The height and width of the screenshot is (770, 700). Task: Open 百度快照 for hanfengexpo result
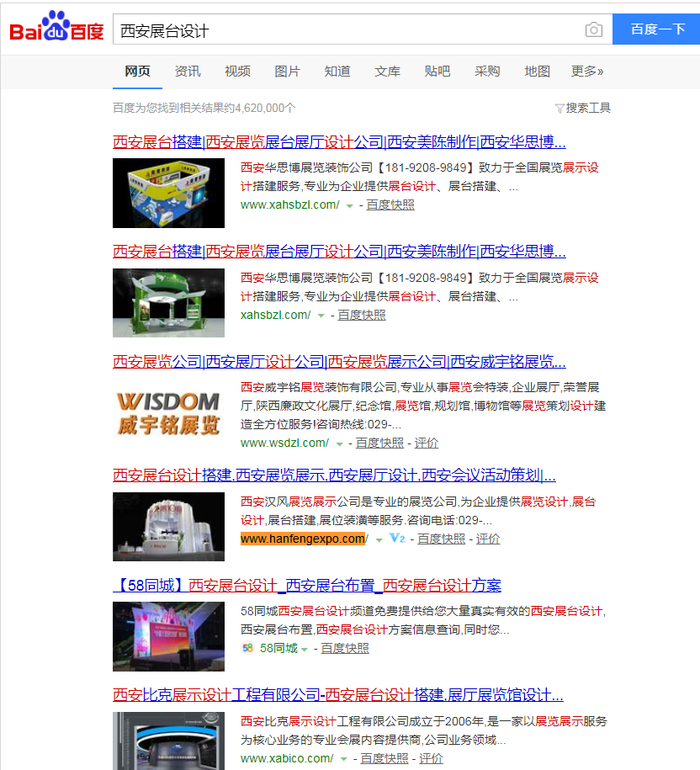pos(442,539)
